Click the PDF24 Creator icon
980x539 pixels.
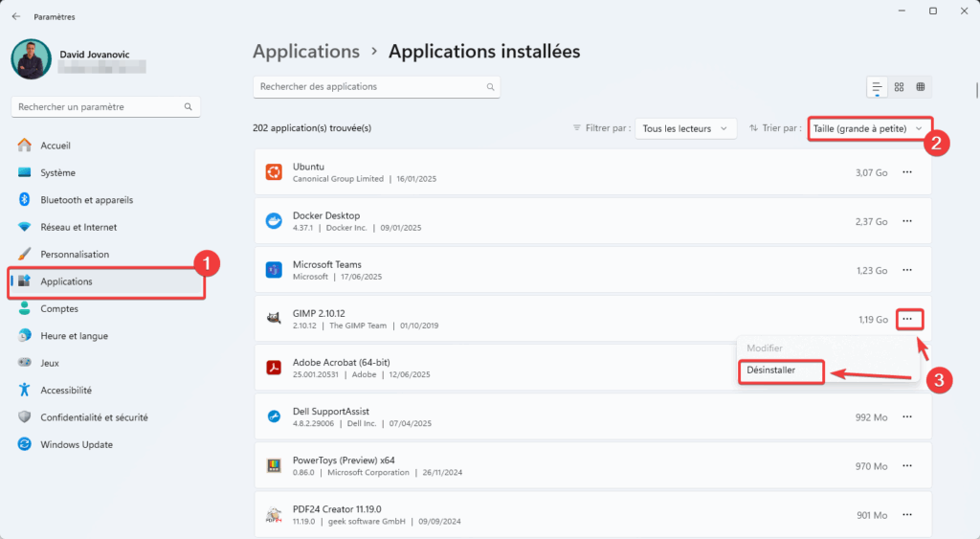pos(274,515)
